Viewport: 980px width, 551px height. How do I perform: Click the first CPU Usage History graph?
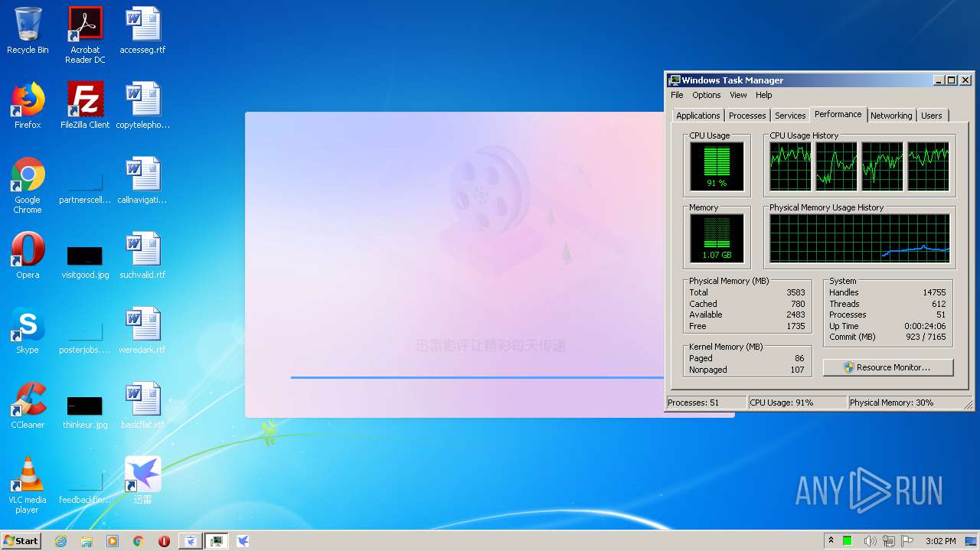pos(790,166)
